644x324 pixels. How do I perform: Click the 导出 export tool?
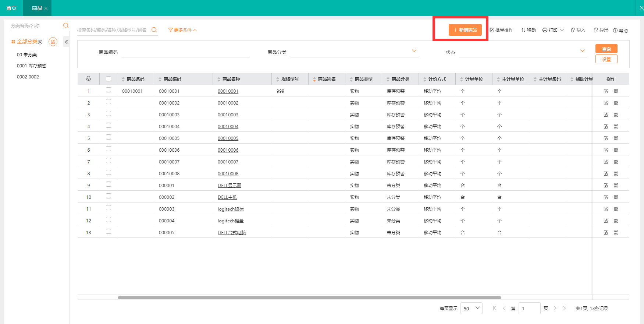click(601, 30)
